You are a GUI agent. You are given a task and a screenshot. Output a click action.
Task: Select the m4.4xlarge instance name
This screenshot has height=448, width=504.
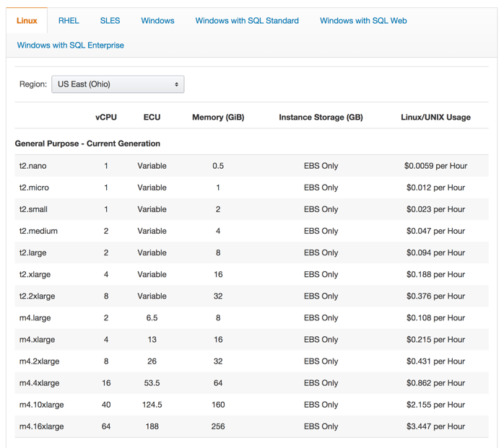coord(39,383)
